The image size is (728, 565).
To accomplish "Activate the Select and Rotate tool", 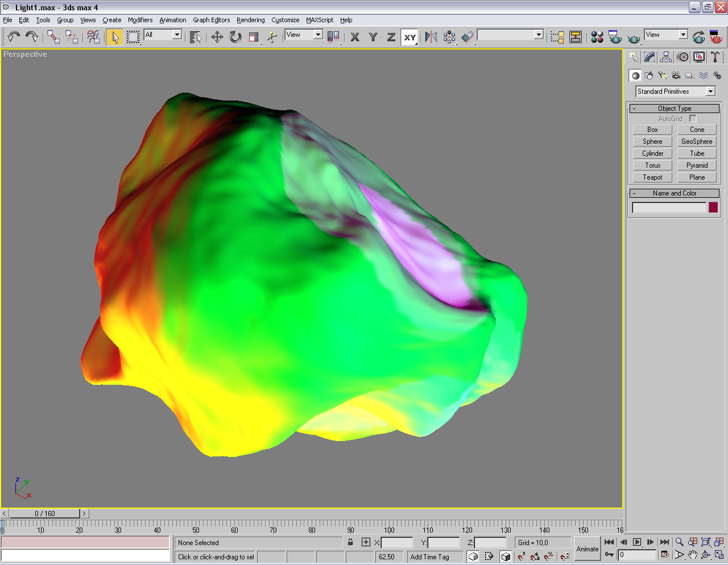I will pyautogui.click(x=235, y=37).
